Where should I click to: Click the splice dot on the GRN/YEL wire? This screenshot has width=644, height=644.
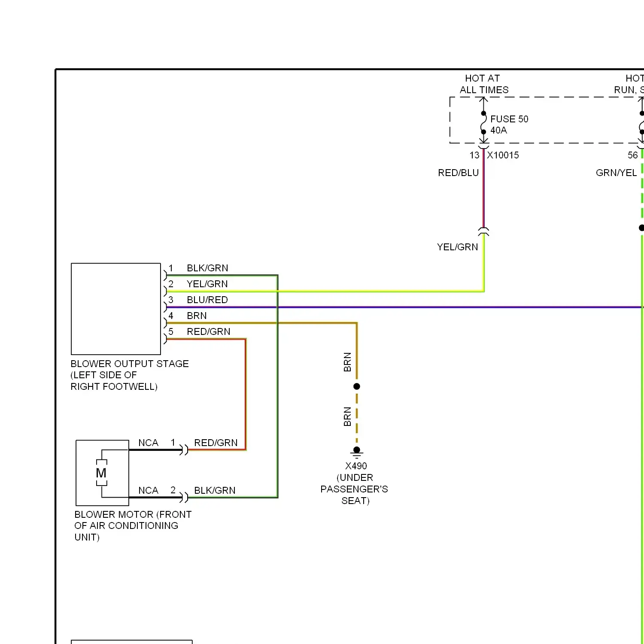point(641,228)
